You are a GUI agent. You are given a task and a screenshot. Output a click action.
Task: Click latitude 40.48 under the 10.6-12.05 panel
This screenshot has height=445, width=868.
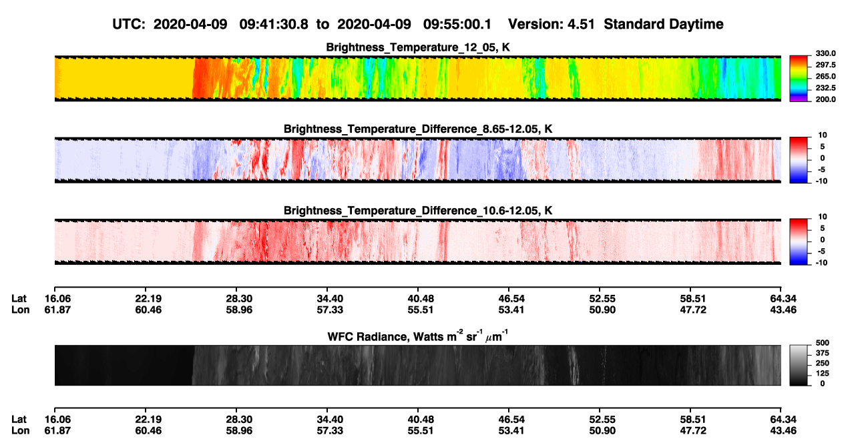click(x=418, y=298)
